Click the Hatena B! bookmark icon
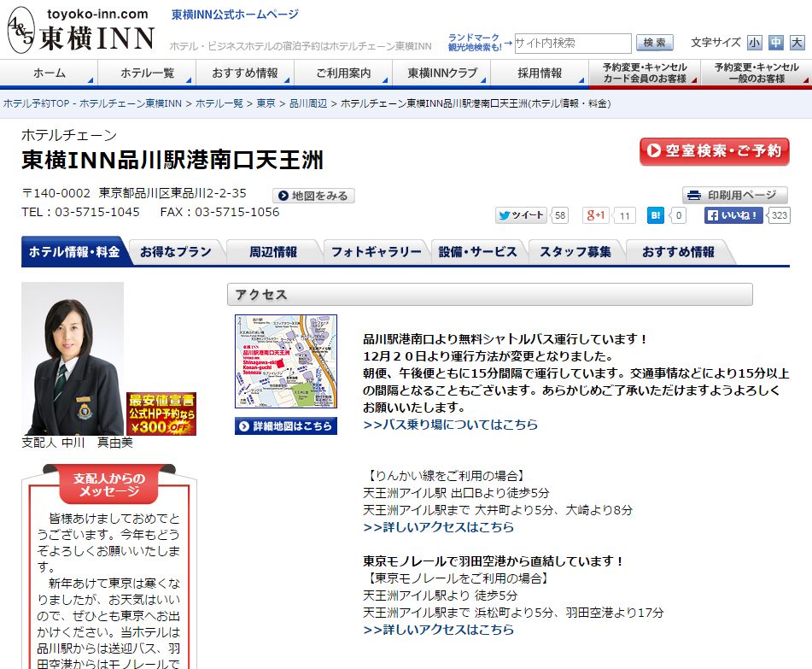 (655, 215)
